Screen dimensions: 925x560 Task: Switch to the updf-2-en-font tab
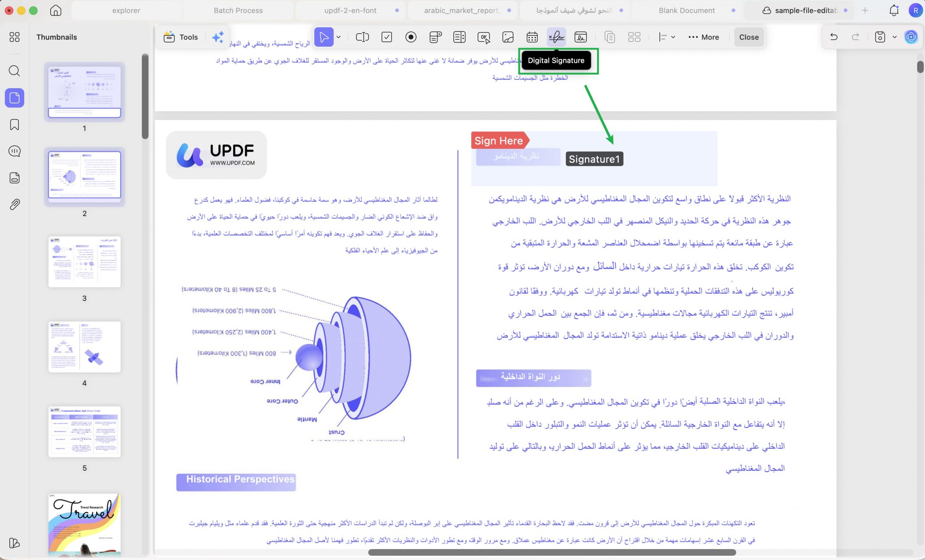(350, 10)
